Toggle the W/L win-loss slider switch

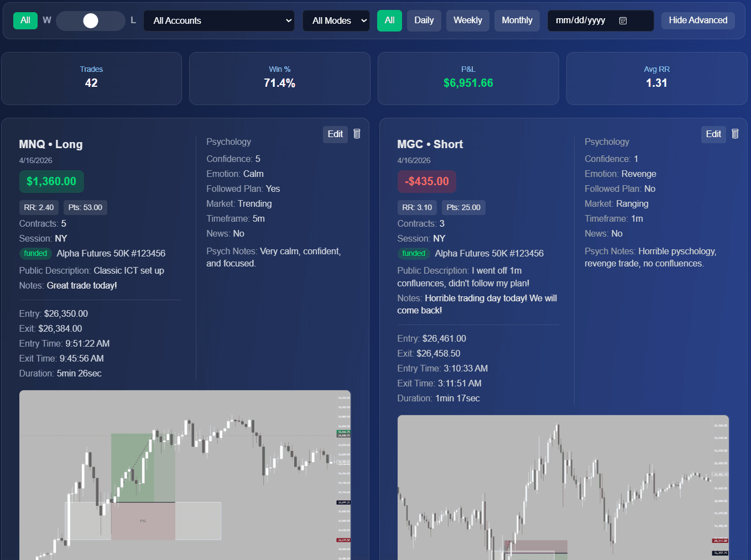click(91, 20)
